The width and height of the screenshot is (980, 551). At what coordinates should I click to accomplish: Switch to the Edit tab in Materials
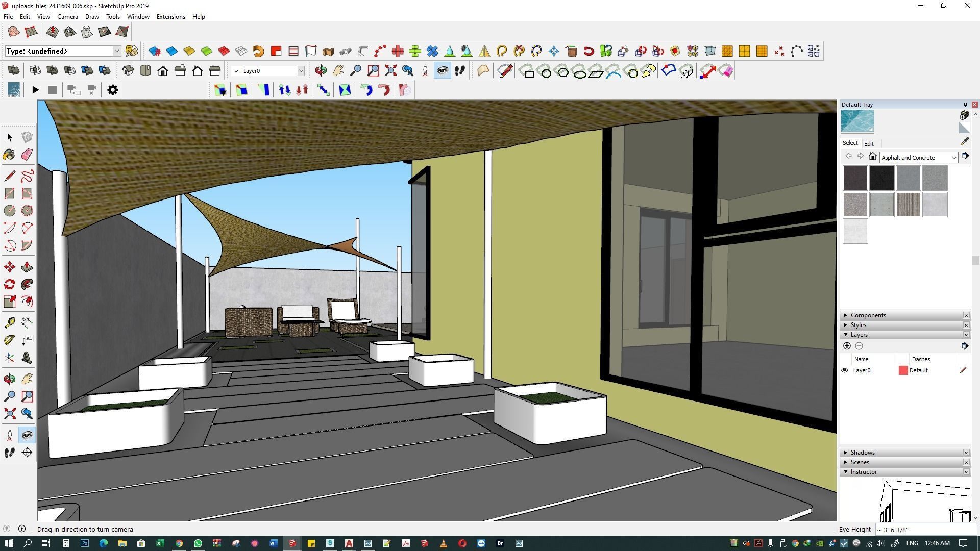point(868,144)
